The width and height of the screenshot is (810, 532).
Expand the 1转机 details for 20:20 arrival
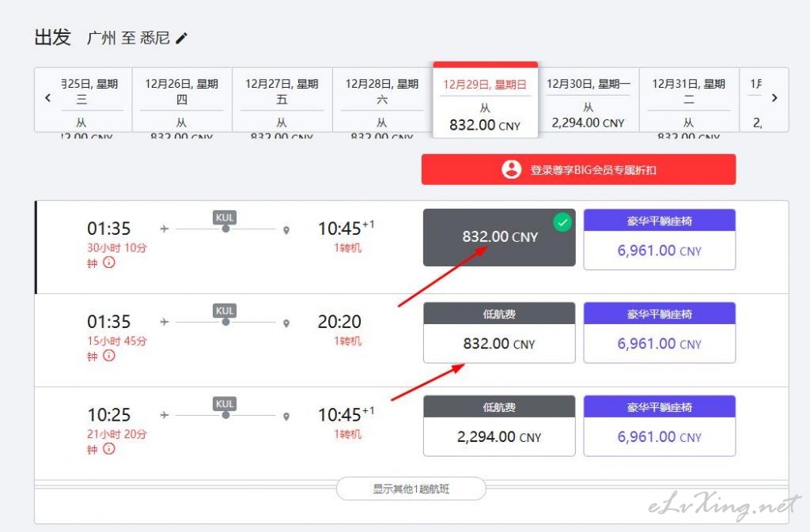coord(348,341)
